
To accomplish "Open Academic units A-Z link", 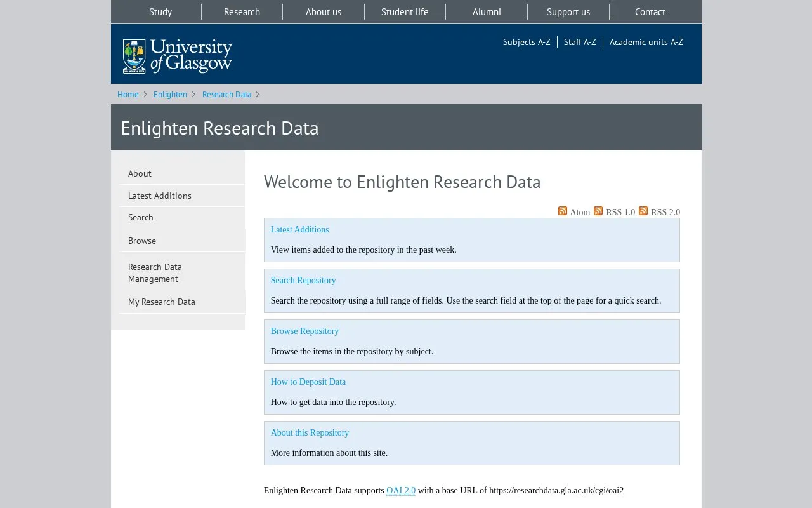I will [x=646, y=42].
